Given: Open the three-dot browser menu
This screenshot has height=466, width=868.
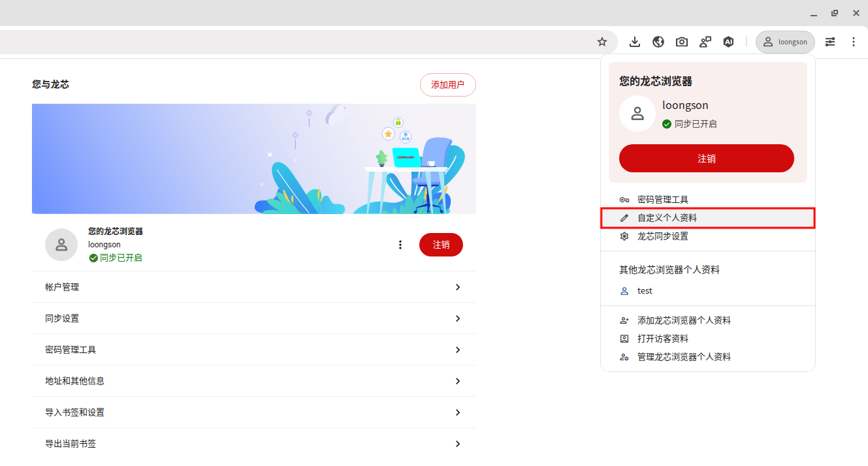Looking at the screenshot, I should 853,42.
